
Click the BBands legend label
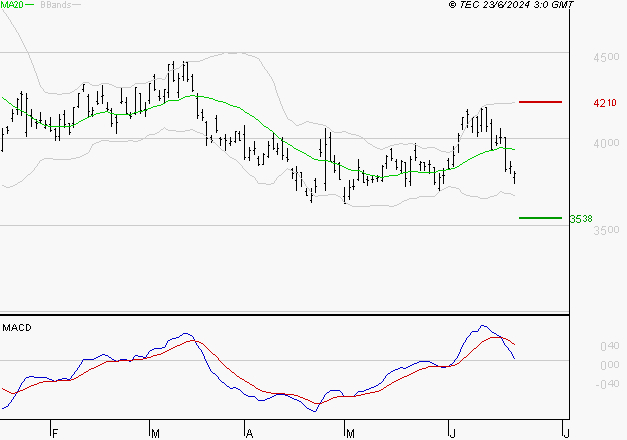56,5
